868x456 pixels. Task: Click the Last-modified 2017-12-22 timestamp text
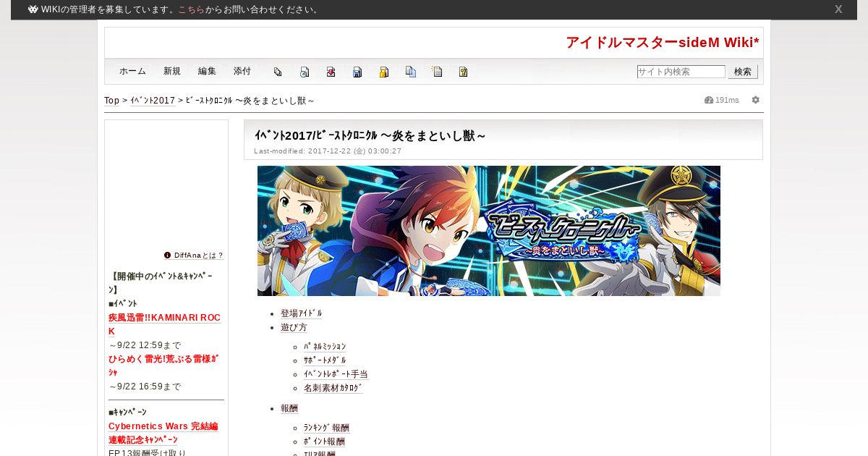pyautogui.click(x=328, y=151)
